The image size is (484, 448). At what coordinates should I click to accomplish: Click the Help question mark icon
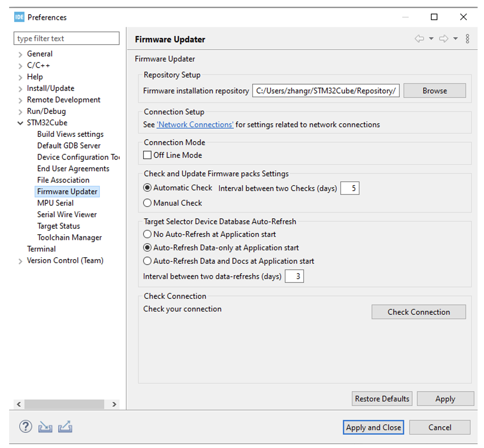[26, 427]
